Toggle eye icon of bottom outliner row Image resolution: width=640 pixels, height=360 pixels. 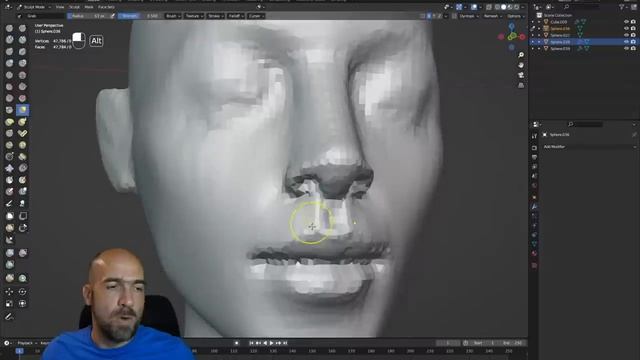coord(626,49)
